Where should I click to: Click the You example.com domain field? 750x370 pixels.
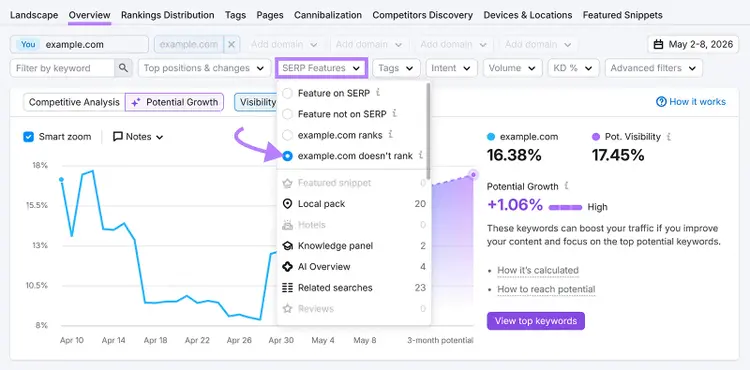(79, 44)
